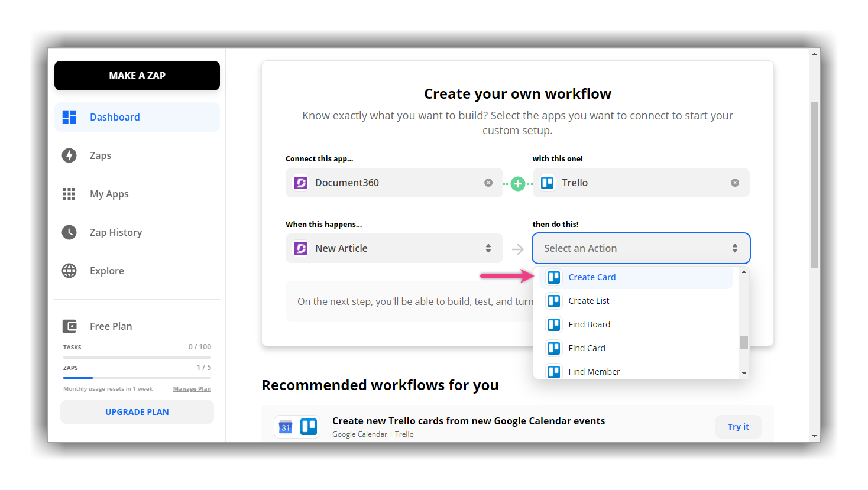This screenshot has height=490, width=868.
Task: Click the New Article dropdown arrows
Action: tap(488, 248)
